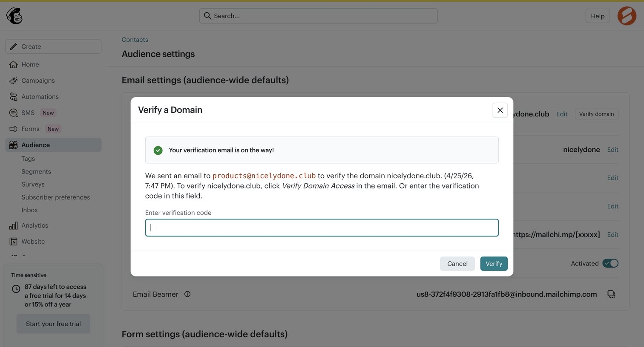
Task: Click Start your free trial
Action: [53, 324]
